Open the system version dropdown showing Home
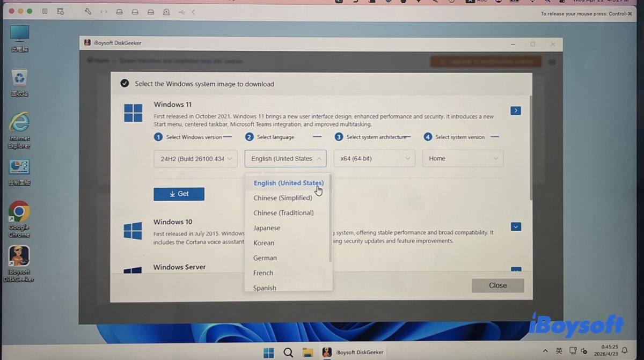 [463, 158]
